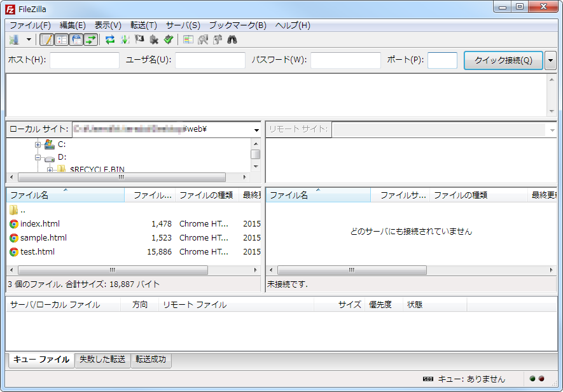
Task: Select index.html Chrome file icon
Action: (x=13, y=224)
